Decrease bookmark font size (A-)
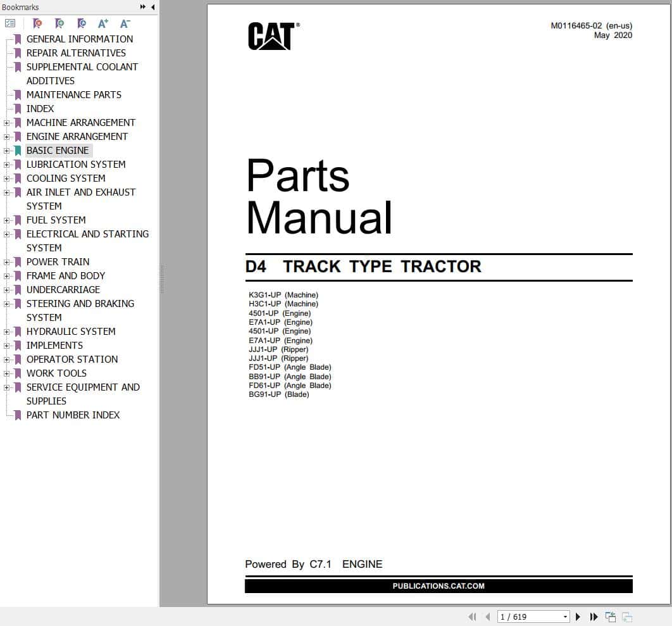Image resolution: width=672 pixels, height=626 pixels. point(125,23)
